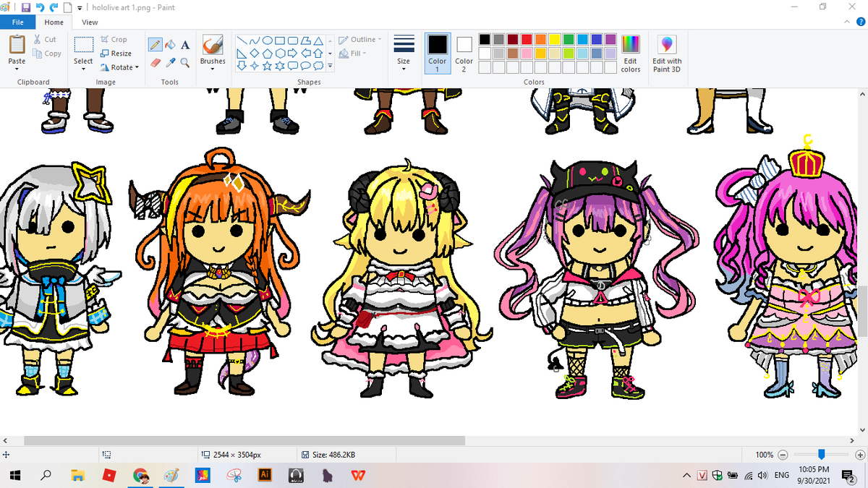Viewport: 868px width, 488px height.
Task: Collapse the ribbon with the chevron
Action: pyautogui.click(x=848, y=22)
